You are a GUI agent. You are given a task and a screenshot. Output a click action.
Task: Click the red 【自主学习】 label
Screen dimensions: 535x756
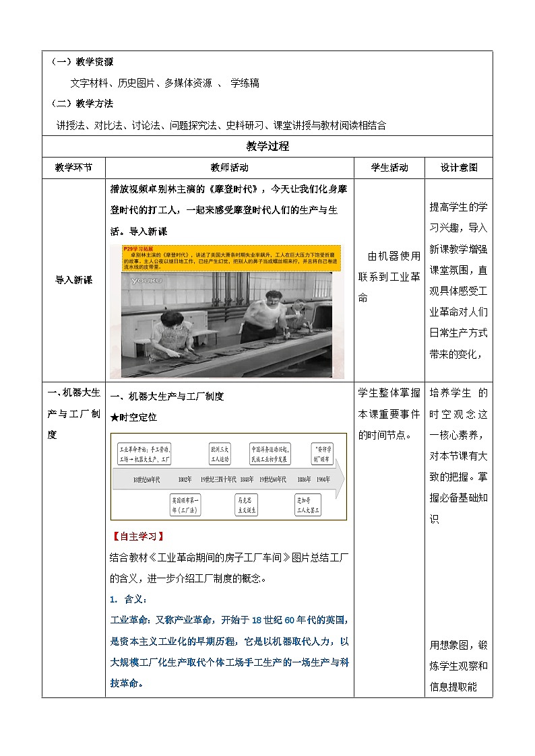click(x=138, y=537)
